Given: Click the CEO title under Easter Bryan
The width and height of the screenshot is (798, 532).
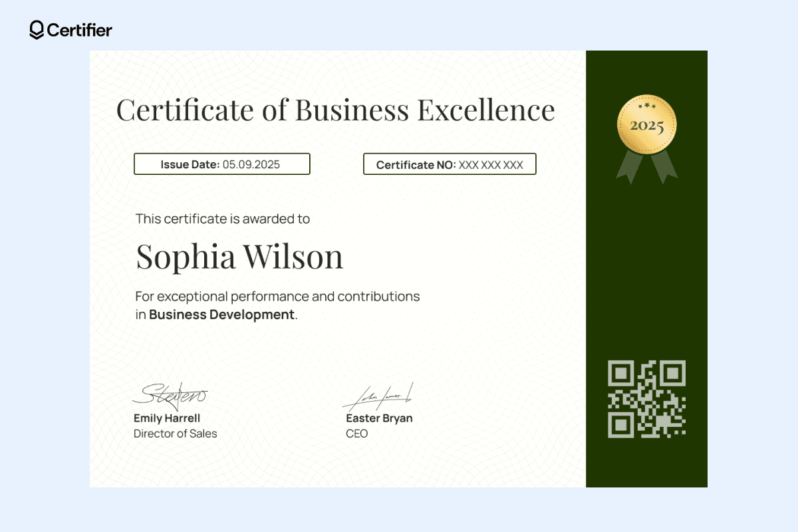Looking at the screenshot, I should coord(357,433).
